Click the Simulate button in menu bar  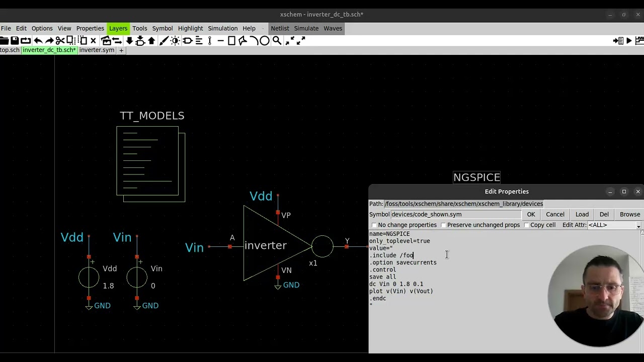click(x=306, y=28)
